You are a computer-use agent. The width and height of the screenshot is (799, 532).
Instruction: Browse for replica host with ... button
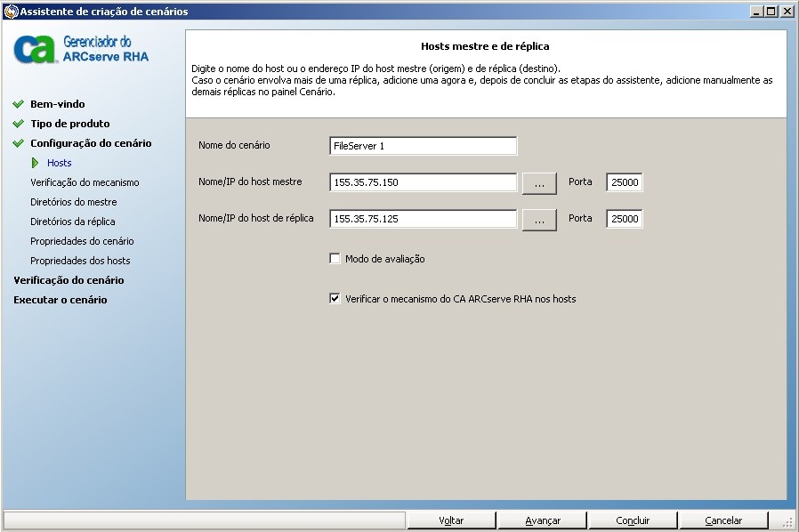pyautogui.click(x=539, y=220)
